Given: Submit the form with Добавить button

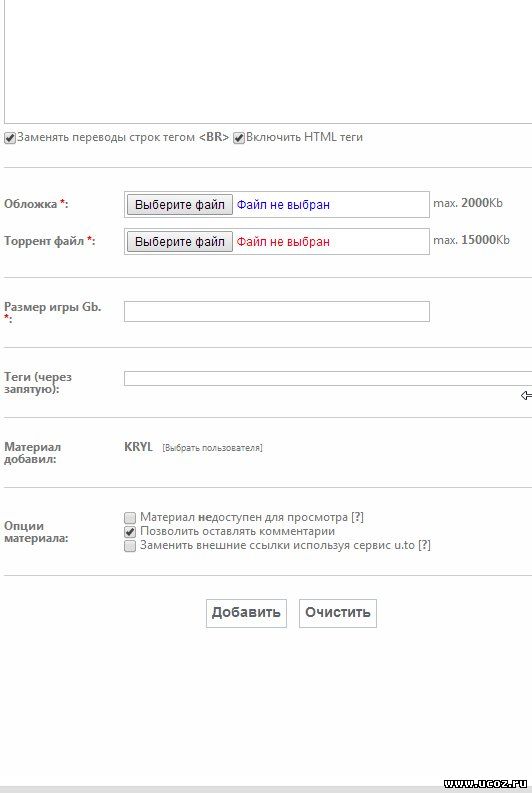Looking at the screenshot, I should coord(246,613).
